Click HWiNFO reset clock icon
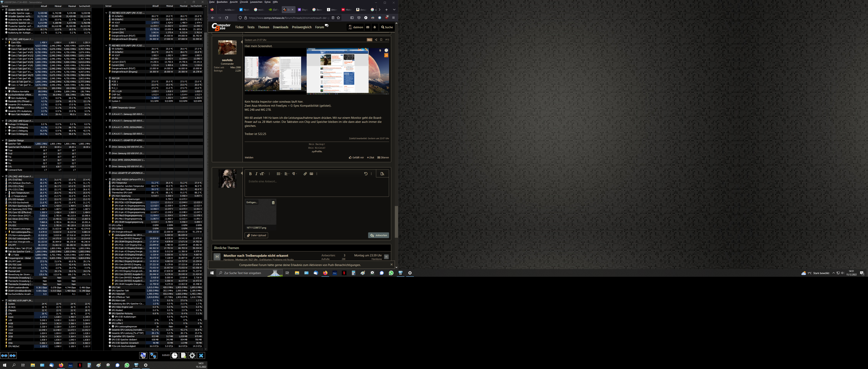Screen dimensions: 868x369 point(174,355)
